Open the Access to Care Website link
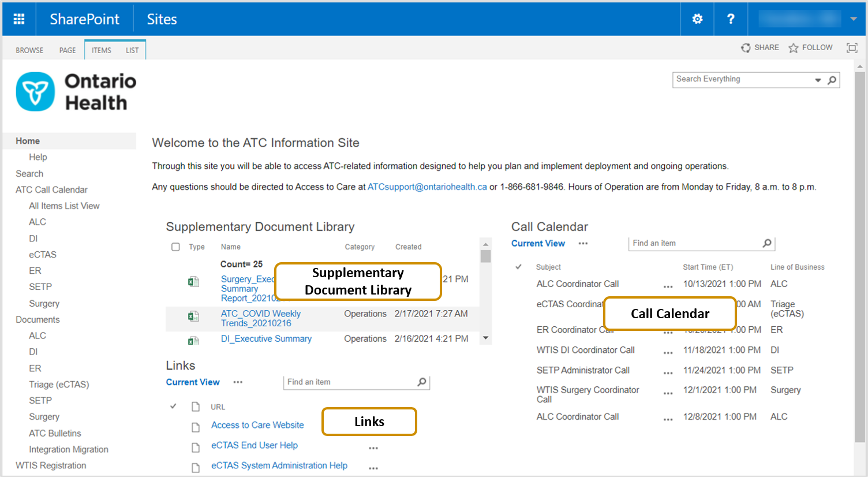The width and height of the screenshot is (868, 477). pos(257,425)
